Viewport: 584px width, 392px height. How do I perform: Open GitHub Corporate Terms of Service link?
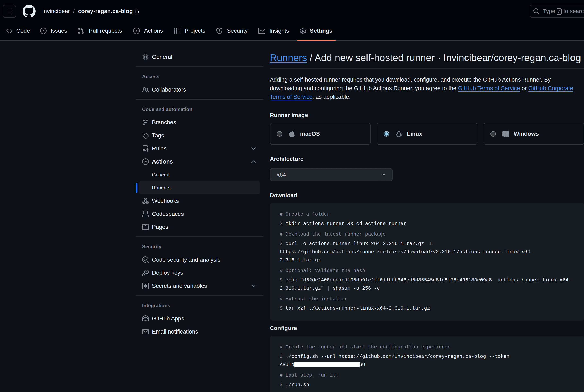tap(550, 88)
